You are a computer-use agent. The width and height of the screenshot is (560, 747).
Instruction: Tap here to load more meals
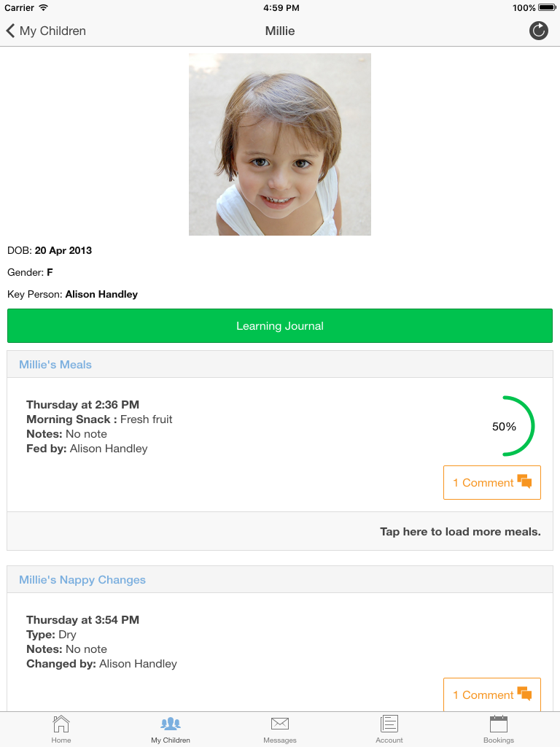pos(460,532)
